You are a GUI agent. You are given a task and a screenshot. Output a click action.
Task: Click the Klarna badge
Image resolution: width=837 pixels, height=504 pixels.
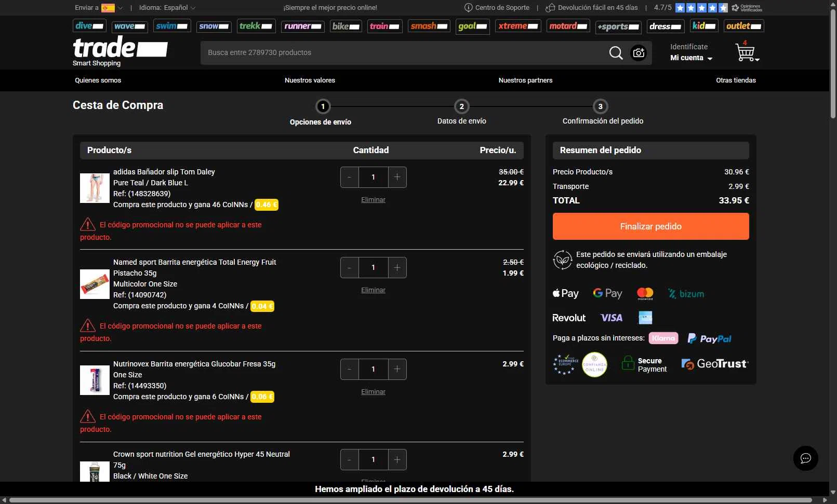663,338
